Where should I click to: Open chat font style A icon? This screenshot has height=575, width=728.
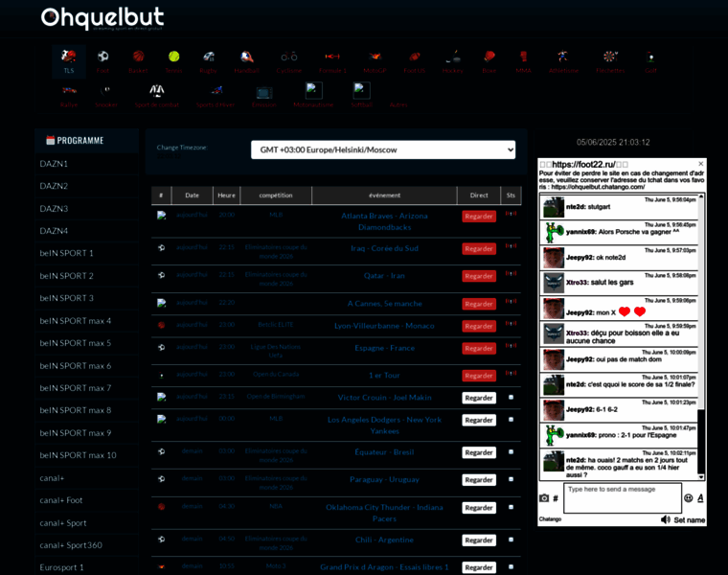[x=700, y=498]
